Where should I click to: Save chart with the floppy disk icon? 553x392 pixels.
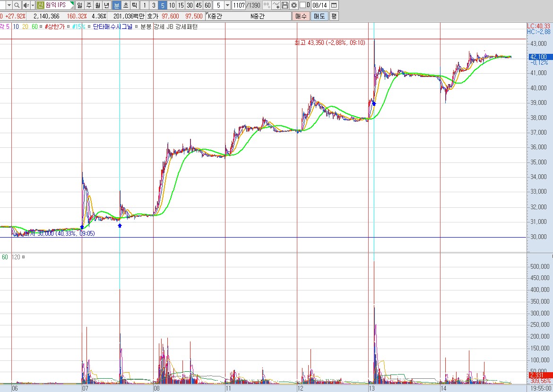[x=285, y=5]
